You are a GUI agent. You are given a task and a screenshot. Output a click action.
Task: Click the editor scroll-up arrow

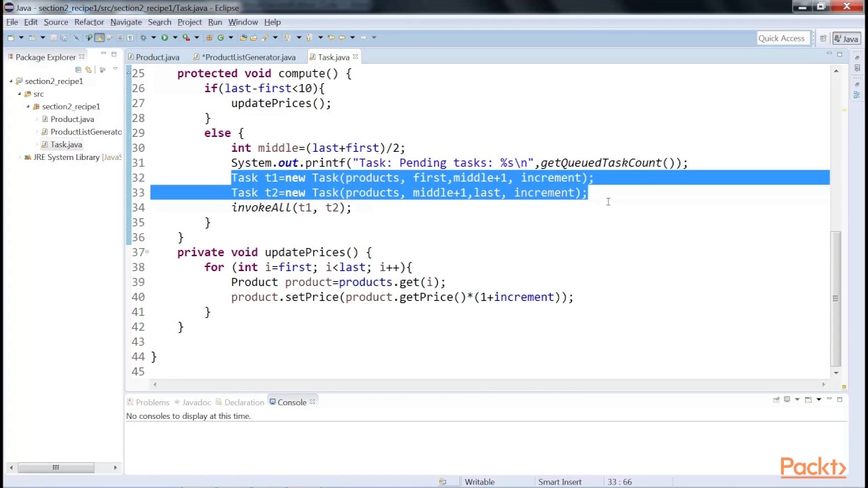(x=836, y=70)
